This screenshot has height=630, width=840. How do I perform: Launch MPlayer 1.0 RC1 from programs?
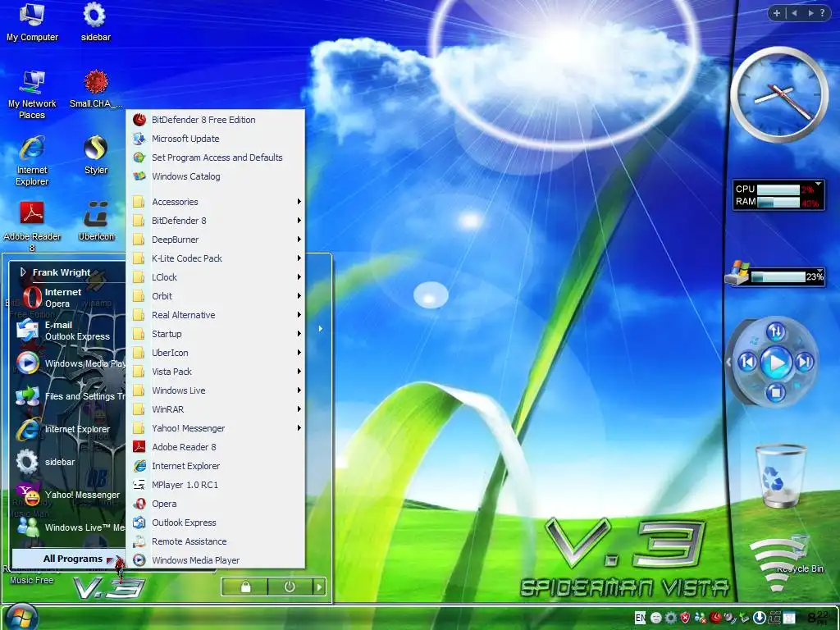pyautogui.click(x=217, y=485)
